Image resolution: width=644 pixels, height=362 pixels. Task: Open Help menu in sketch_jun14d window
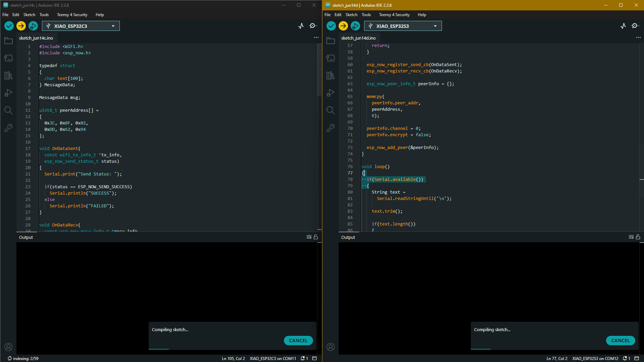[422, 15]
